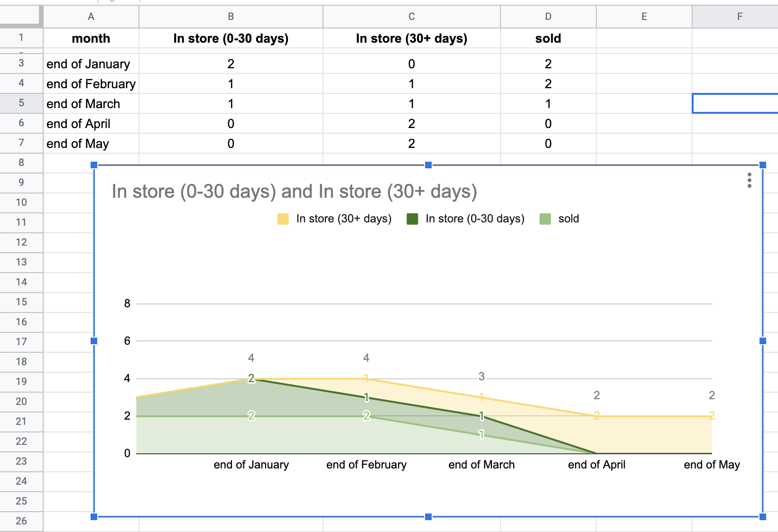Select the 'end of January' cell
The image size is (778, 532).
point(91,64)
